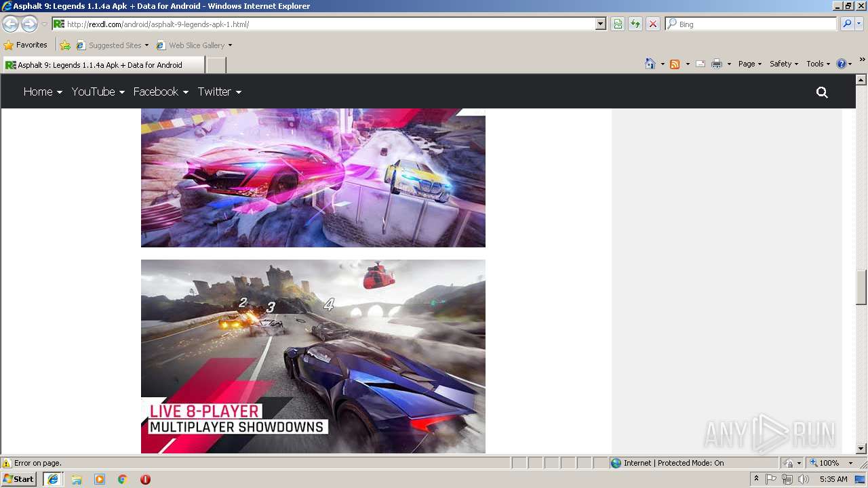Click the Bing search box
Viewport: 868px width, 488px height.
[751, 24]
